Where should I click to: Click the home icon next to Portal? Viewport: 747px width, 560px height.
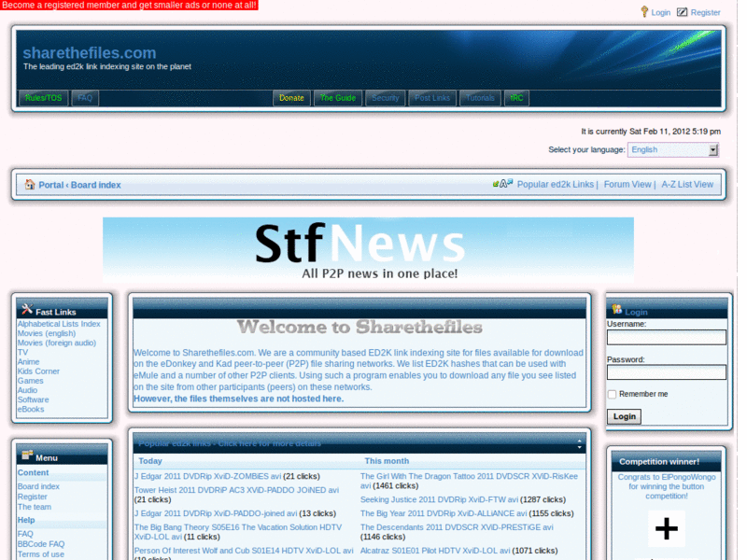[x=30, y=184]
